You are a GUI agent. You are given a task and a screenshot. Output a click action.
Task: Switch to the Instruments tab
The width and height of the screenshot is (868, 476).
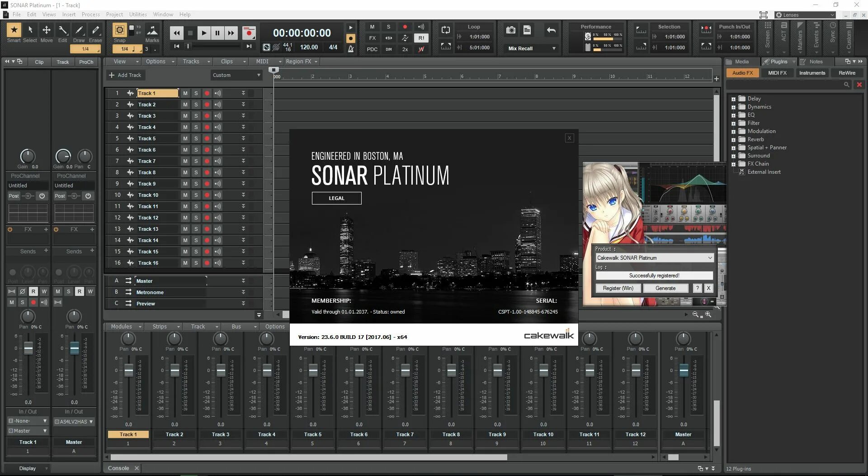pos(812,73)
